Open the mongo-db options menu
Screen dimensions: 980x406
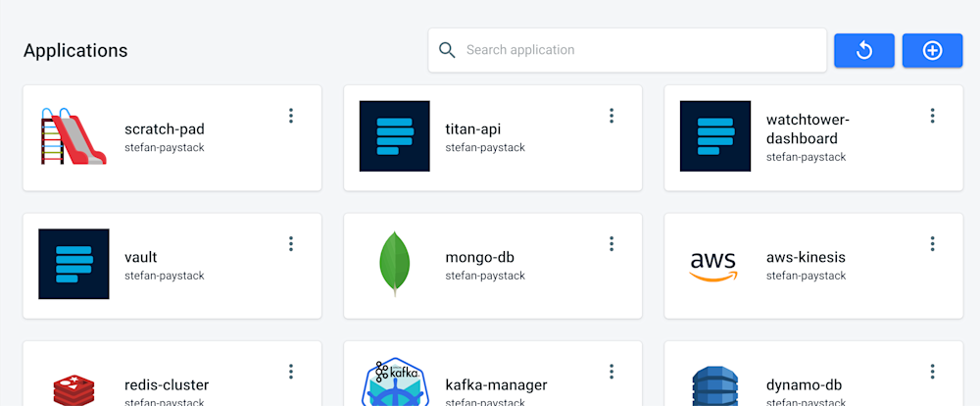tap(612, 244)
